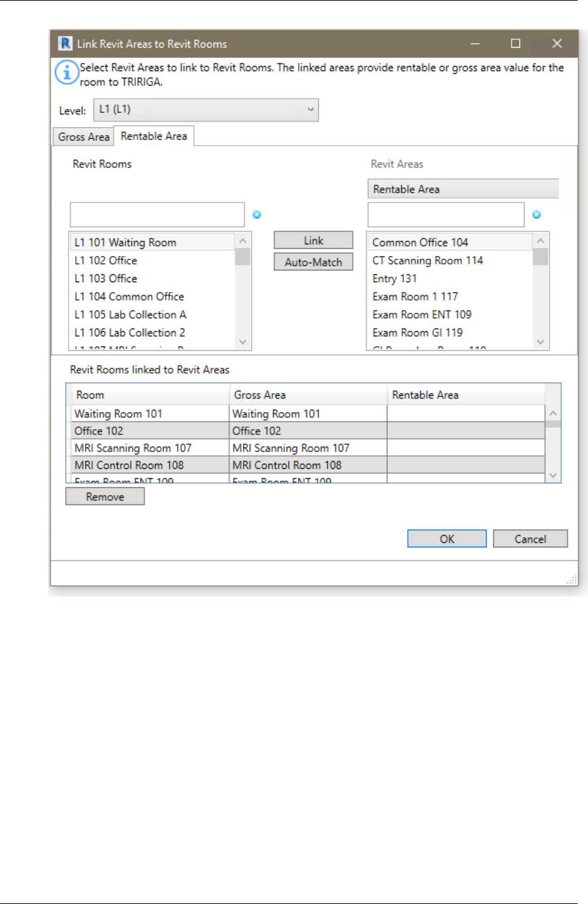The height and width of the screenshot is (904, 588).
Task: Confirm with the OK button
Action: (447, 539)
